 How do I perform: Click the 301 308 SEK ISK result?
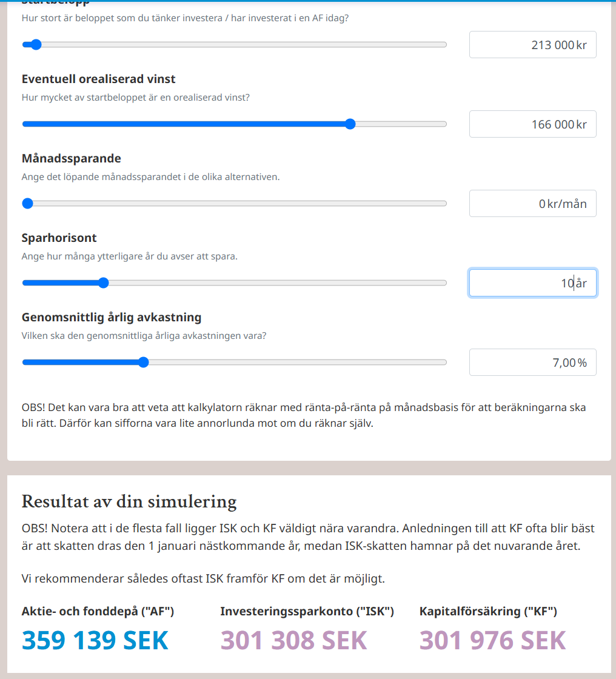pyautogui.click(x=294, y=641)
